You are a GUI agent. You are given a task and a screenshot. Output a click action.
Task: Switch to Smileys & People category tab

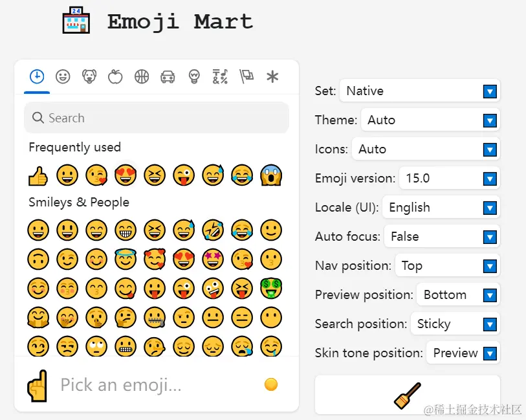pos(63,77)
